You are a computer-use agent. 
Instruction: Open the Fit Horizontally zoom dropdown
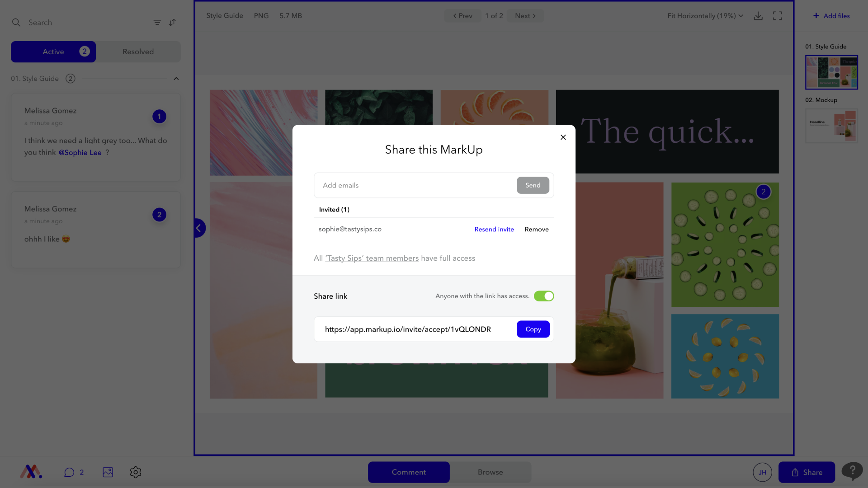[704, 15]
